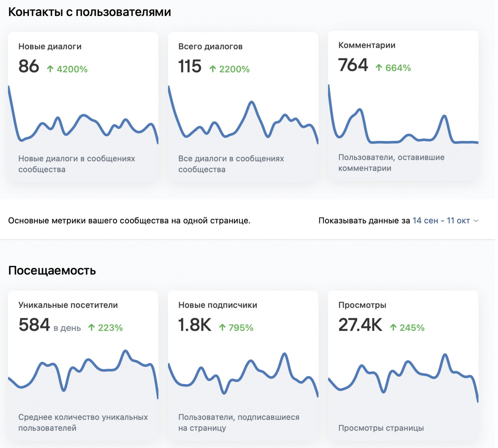Click the 1.8K new subscribers value
498x448 pixels.
click(195, 325)
